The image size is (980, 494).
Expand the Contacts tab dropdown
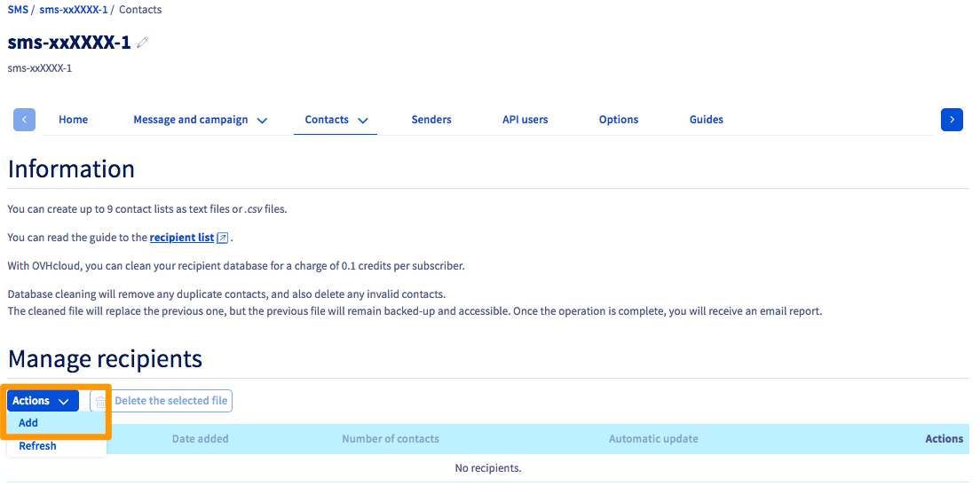tap(336, 120)
